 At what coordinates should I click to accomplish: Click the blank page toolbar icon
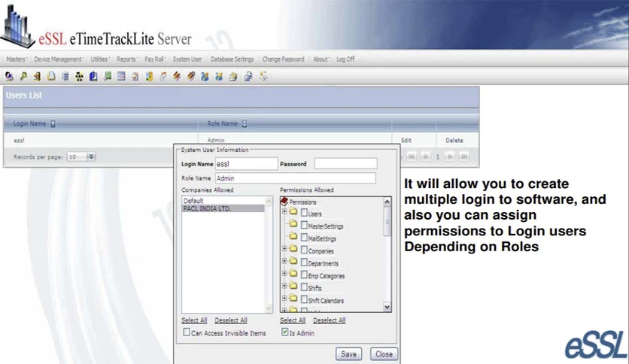[51, 76]
